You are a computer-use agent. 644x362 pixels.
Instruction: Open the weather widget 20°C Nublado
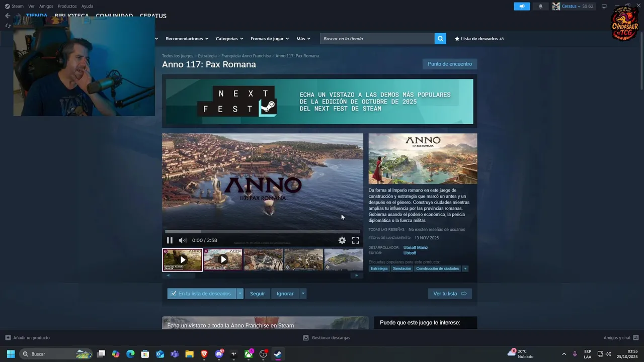[x=521, y=354]
